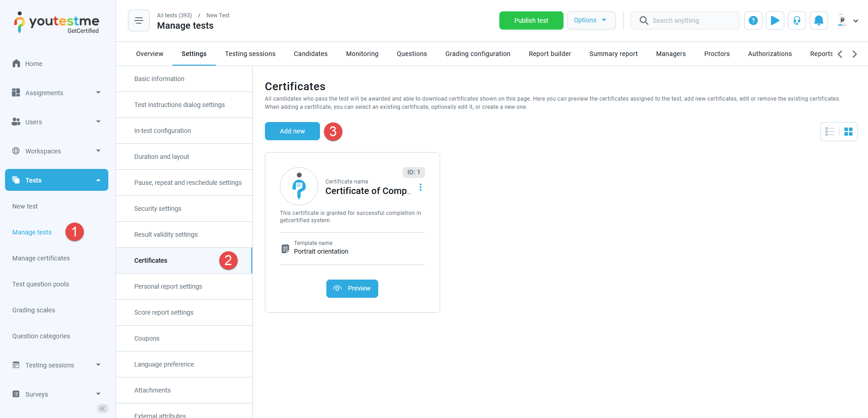868x418 pixels.
Task: Collapse sidebar with double-chevron icon
Action: [x=102, y=408]
